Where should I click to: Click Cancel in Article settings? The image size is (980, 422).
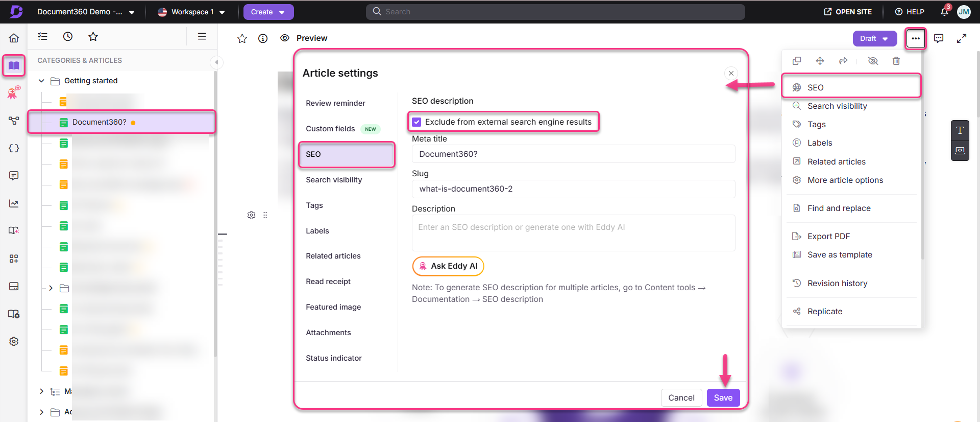pos(681,397)
